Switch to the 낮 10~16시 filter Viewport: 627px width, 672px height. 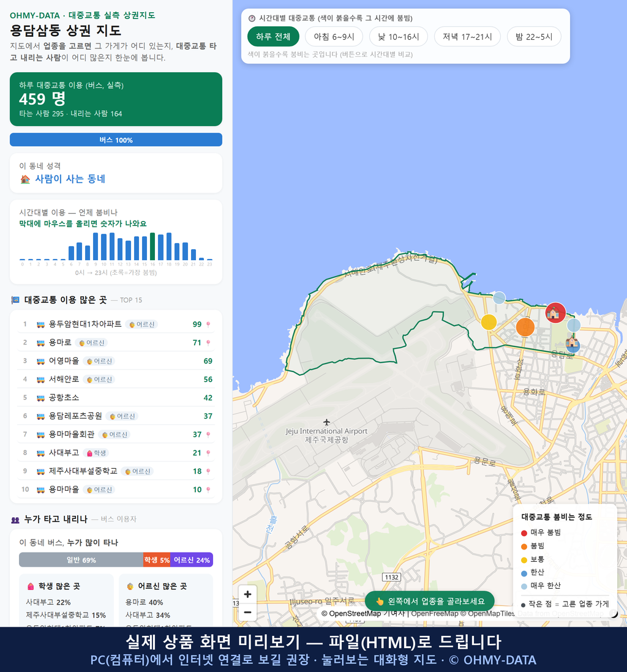pyautogui.click(x=398, y=37)
